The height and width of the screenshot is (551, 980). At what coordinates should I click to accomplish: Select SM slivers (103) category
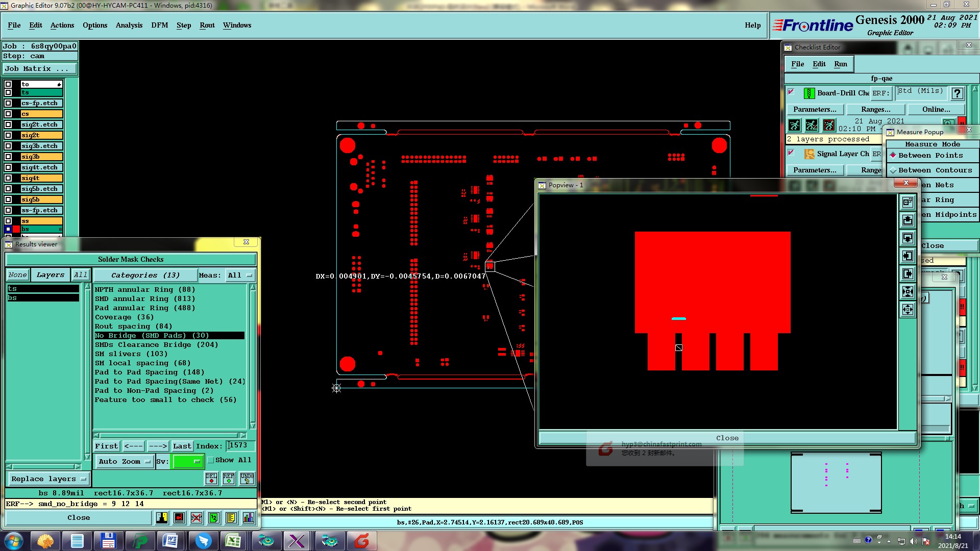click(x=131, y=354)
